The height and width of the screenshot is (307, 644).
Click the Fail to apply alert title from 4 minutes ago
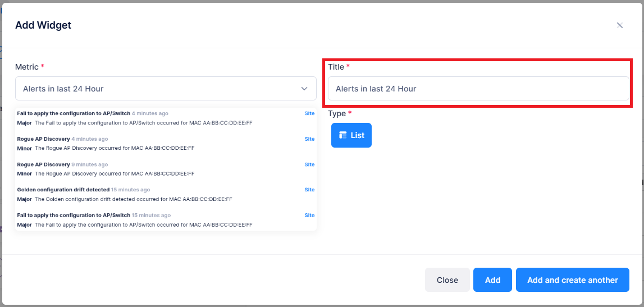pos(73,113)
